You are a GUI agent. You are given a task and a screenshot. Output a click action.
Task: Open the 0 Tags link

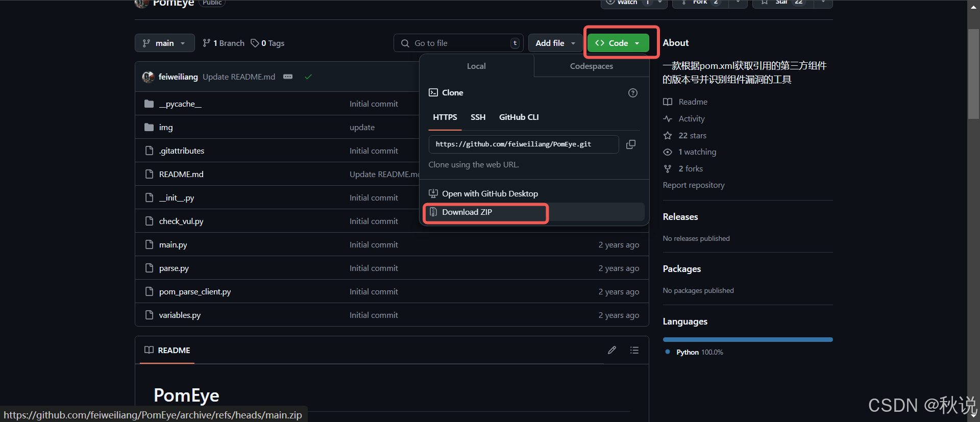[267, 43]
